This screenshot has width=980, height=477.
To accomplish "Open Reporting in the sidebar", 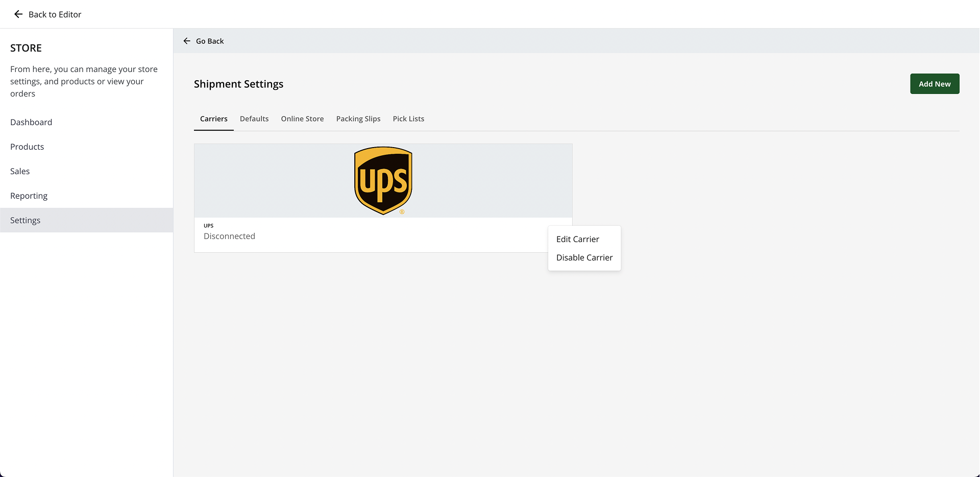I will pos(87,196).
